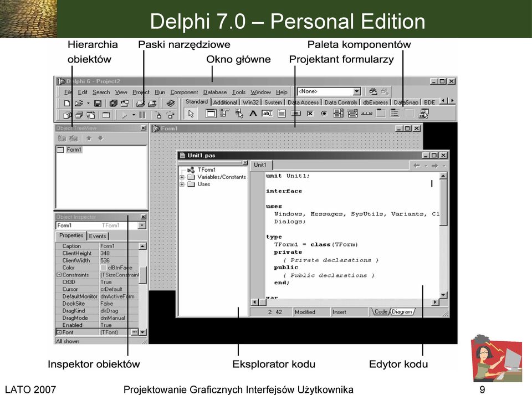Click the Save floppy disk icon
532x395 pixels.
(x=98, y=103)
